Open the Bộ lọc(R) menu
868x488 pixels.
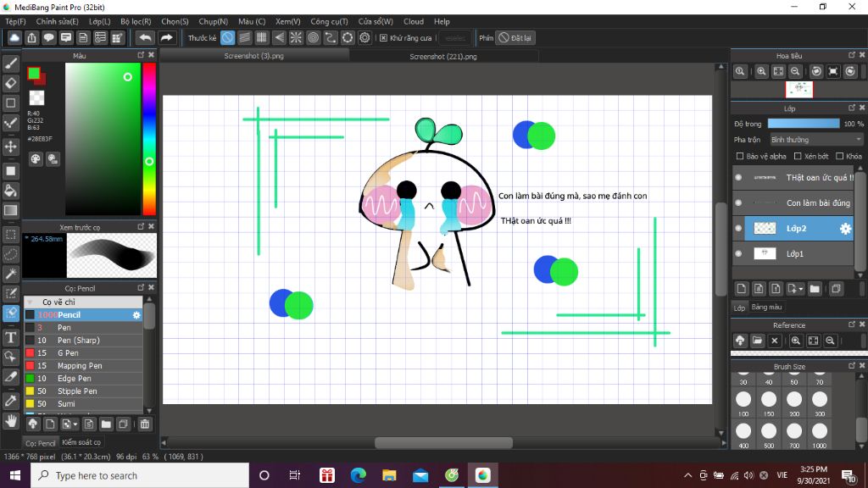[136, 21]
